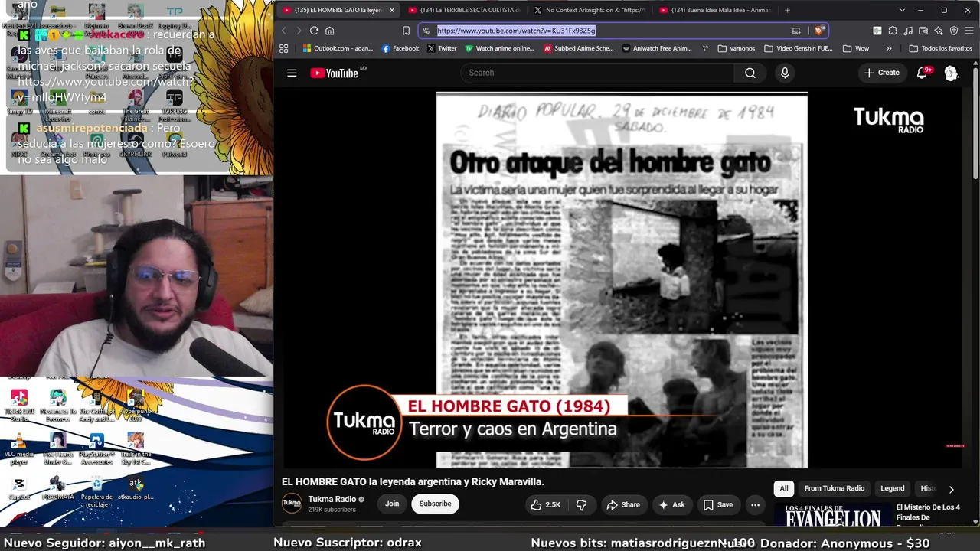Open the YouTube account avatar menu
This screenshot has height=551, width=980.
coord(951,73)
